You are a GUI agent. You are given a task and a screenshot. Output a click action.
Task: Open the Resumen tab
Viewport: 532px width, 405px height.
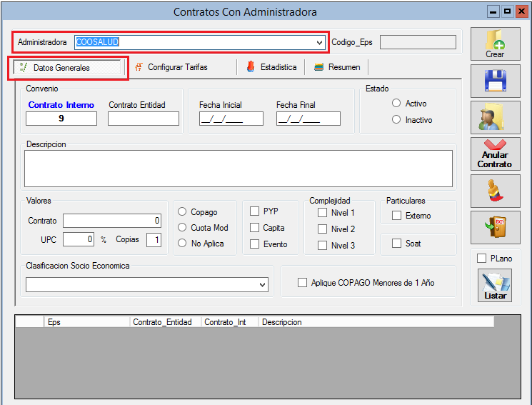338,67
